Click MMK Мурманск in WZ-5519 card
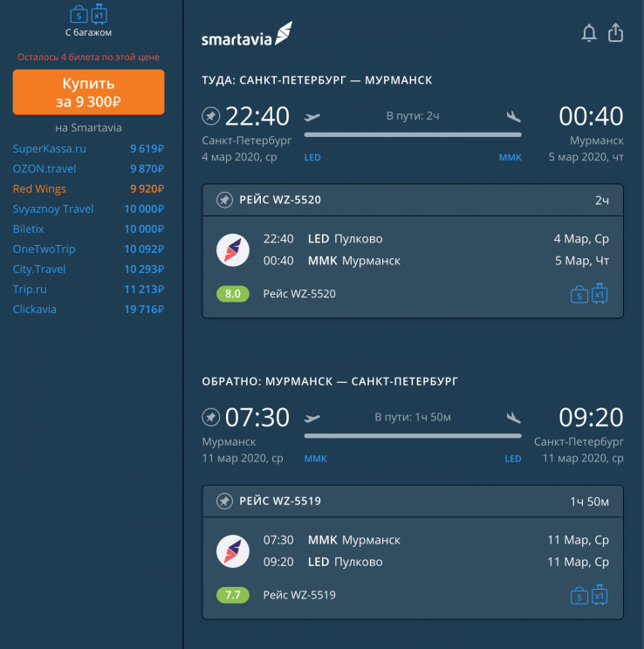This screenshot has height=649, width=644. coord(354,540)
